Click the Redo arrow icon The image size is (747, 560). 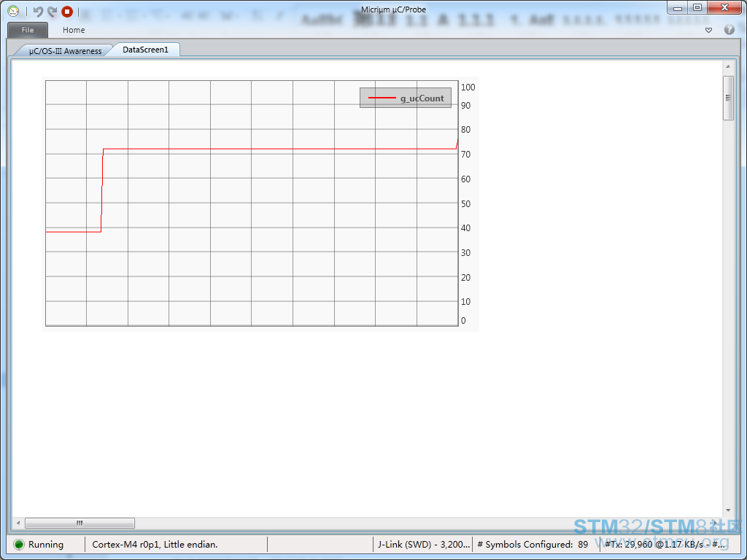click(52, 11)
